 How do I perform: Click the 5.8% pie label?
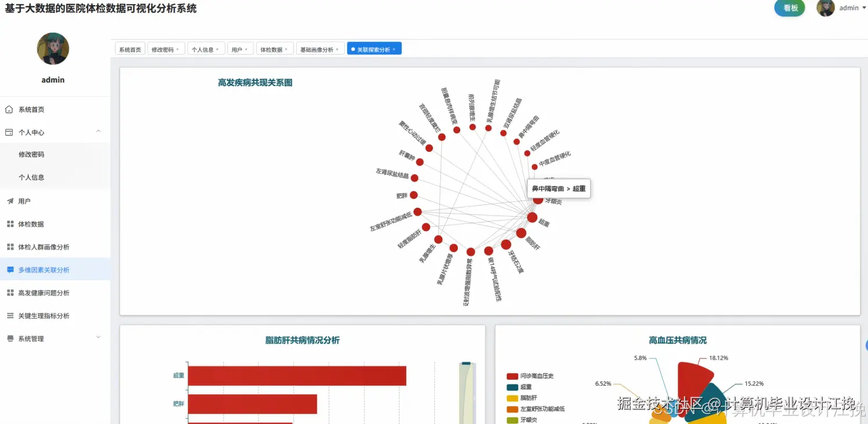pos(640,358)
